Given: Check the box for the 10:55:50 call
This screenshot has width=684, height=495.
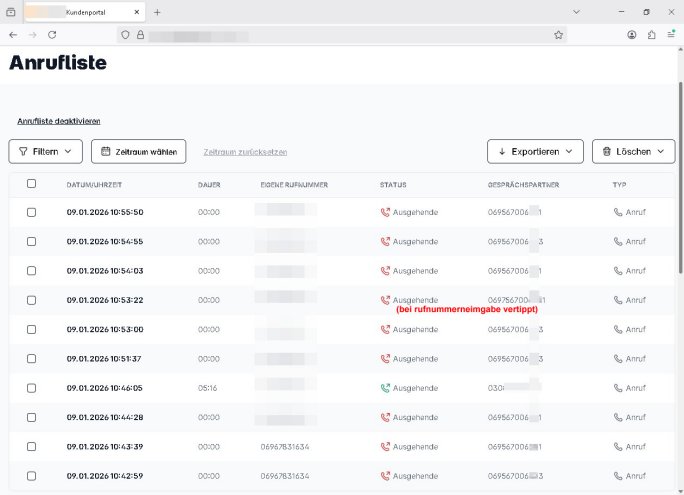Looking at the screenshot, I should (31, 212).
